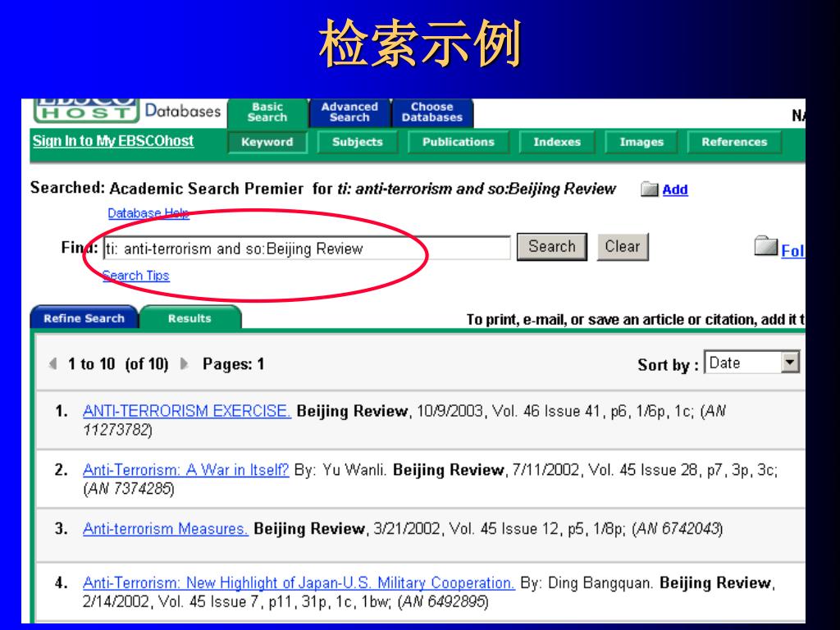Image resolution: width=840 pixels, height=630 pixels.
Task: Click the '1 to 10 (of 10)' text
Action: [118, 364]
